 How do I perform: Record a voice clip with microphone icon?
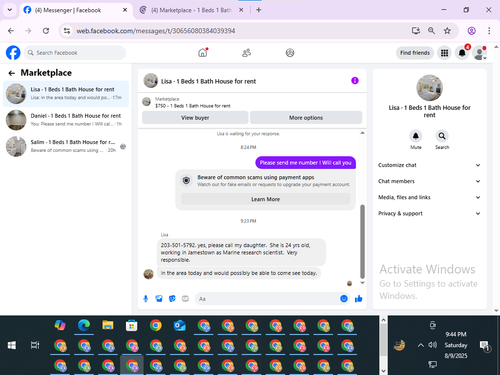coord(146,299)
